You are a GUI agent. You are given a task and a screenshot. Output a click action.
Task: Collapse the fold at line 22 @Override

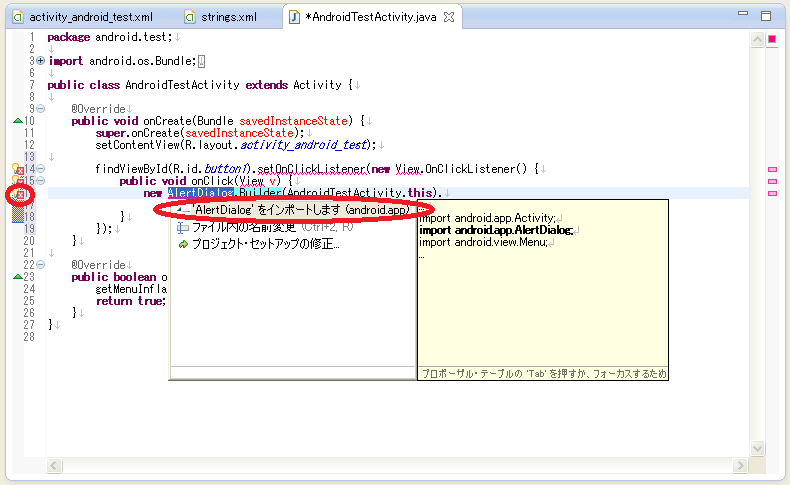(40, 265)
